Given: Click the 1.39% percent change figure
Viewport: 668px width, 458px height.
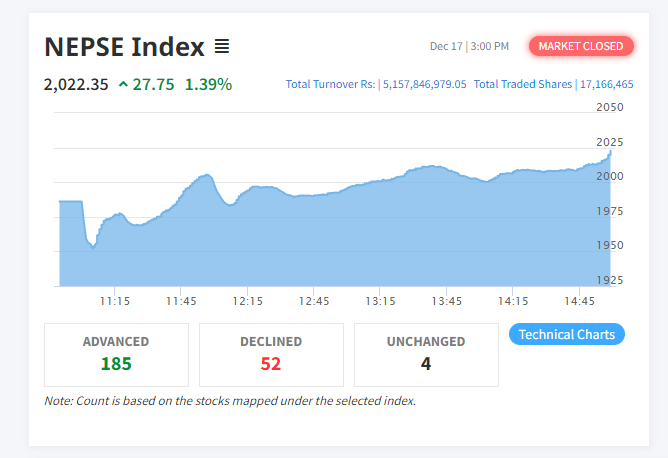Looking at the screenshot, I should pyautogui.click(x=208, y=85).
